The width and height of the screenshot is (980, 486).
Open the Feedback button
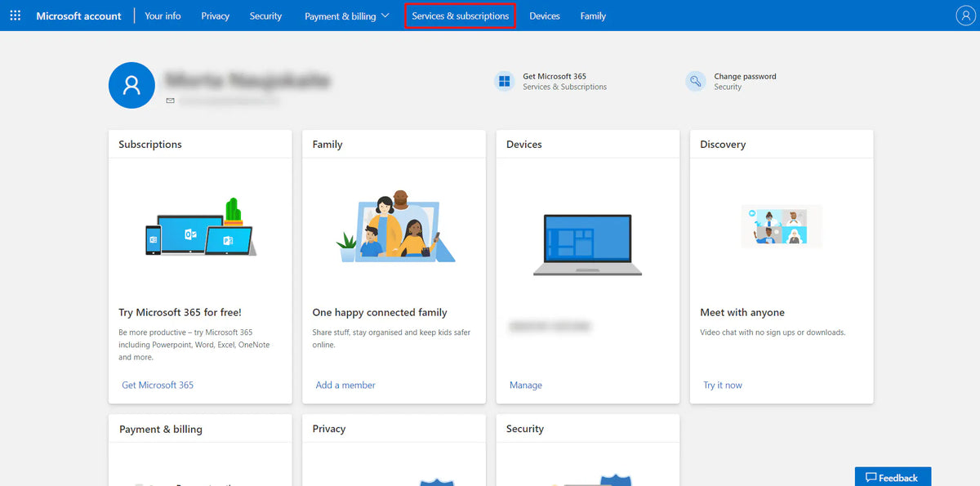893,477
